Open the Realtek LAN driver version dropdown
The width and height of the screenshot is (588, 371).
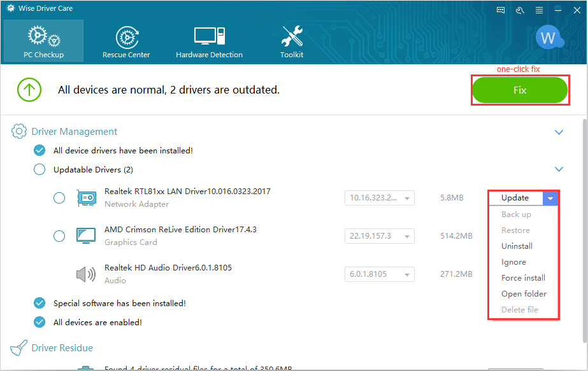pos(406,198)
